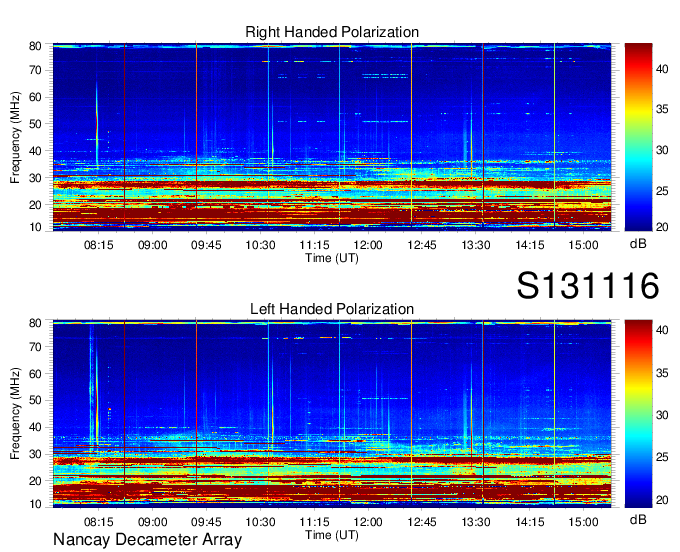Click "14:15" time tick on Right Handed plot
Image resolution: width=680 pixels, height=552 pixels.
(530, 245)
